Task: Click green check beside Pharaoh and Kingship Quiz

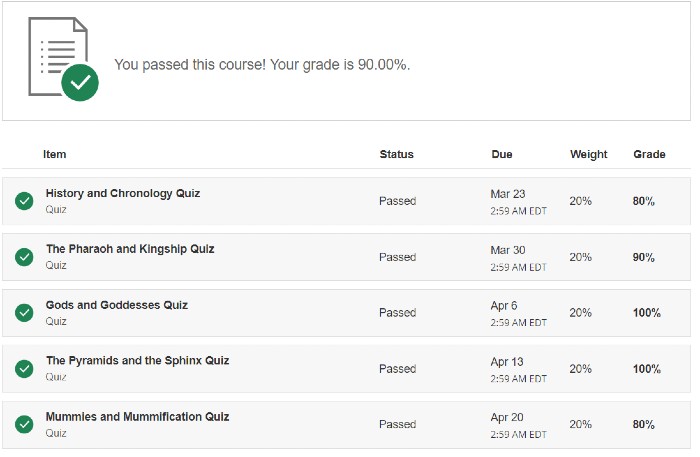Action: [x=24, y=257]
